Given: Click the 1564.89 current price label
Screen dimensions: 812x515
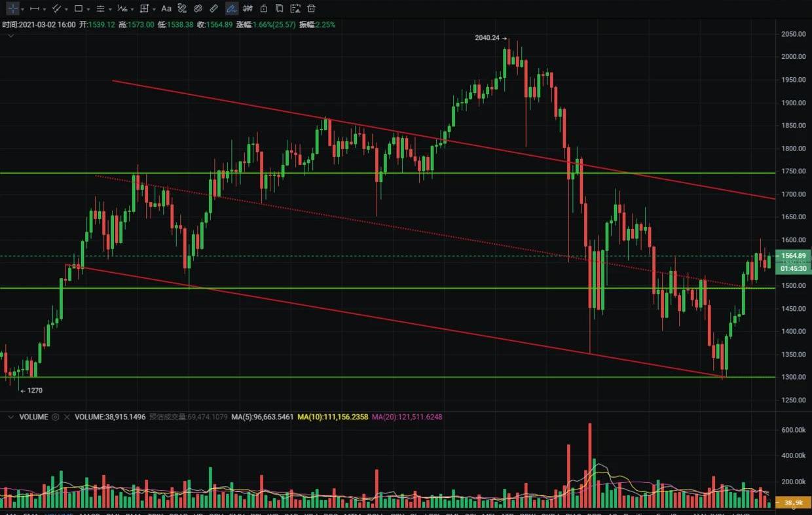Looking at the screenshot, I should tap(792, 256).
